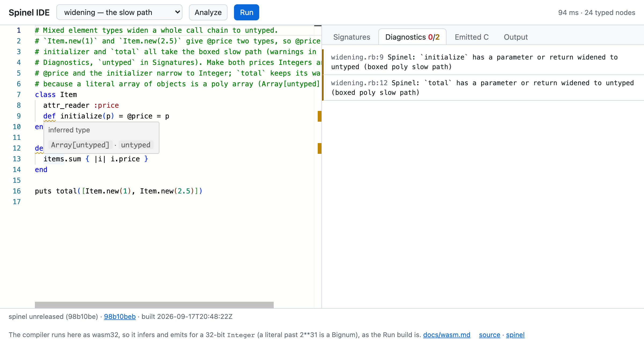Click the "94 ms · 24 typed nodes" status text
Viewport: 644px width, 343px height.
597,13
